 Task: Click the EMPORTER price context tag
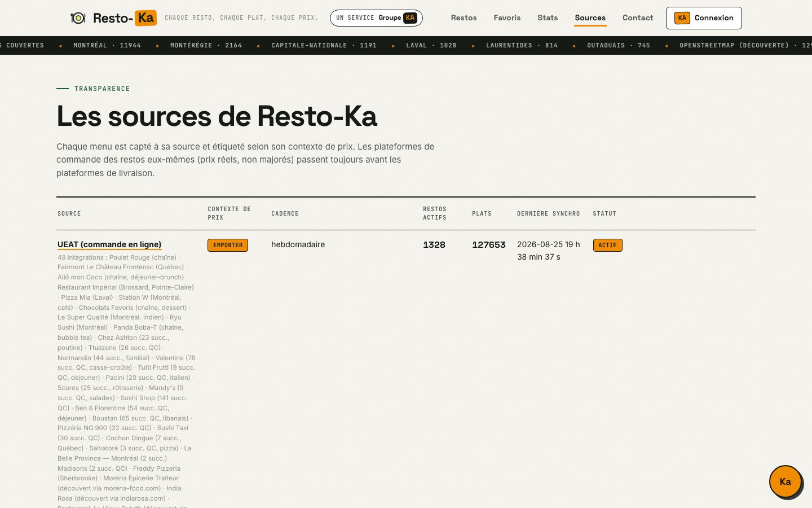[228, 245]
